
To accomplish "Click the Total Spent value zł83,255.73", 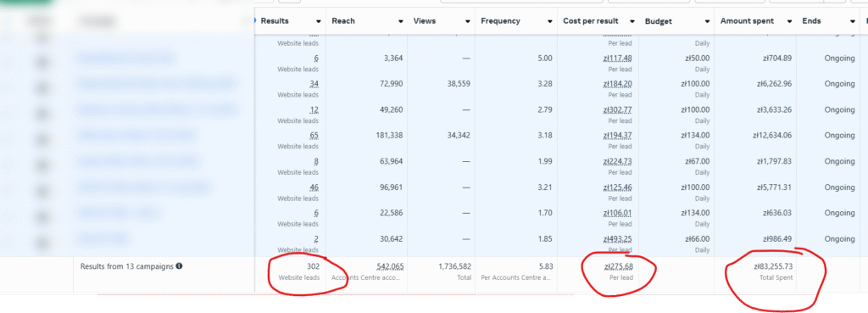I will pos(773,266).
